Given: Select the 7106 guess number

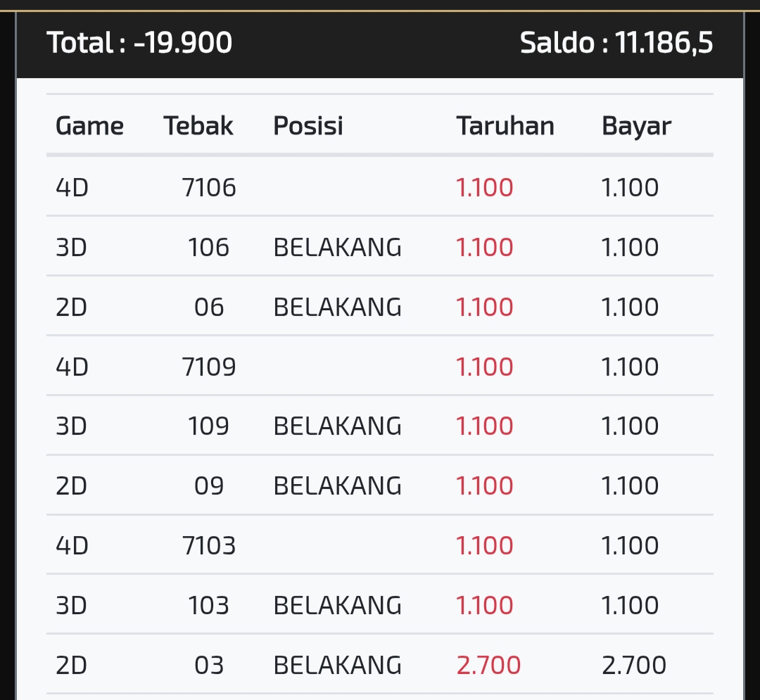Looking at the screenshot, I should [x=209, y=188].
